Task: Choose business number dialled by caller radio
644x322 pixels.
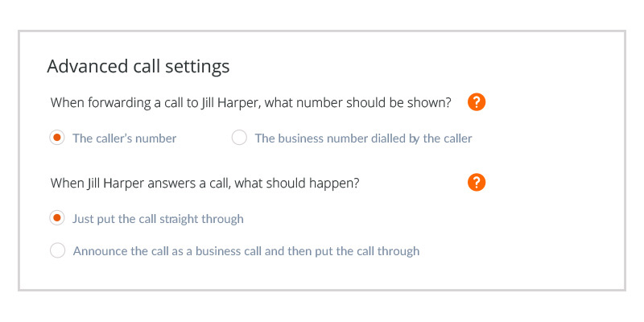Action: (x=239, y=138)
